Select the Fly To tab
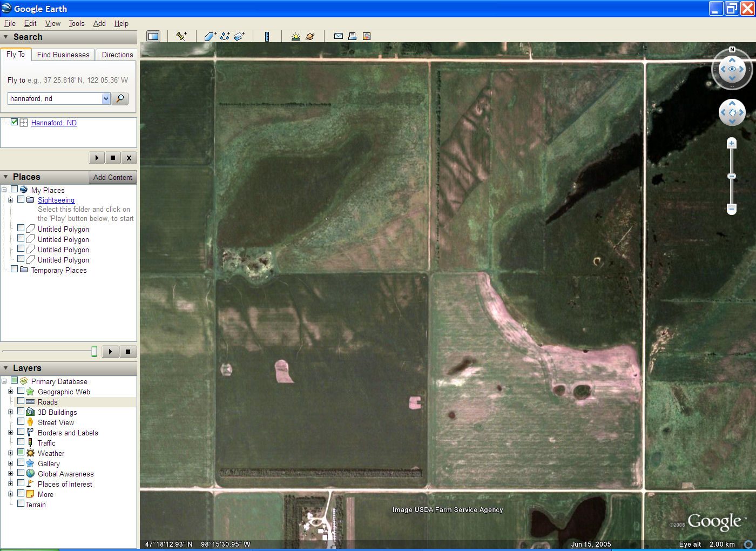The height and width of the screenshot is (551, 756). coord(16,54)
